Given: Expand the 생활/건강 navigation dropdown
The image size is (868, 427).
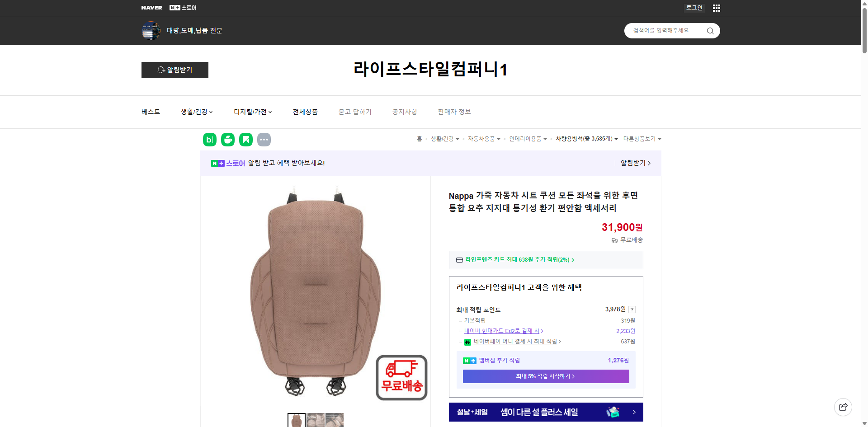Looking at the screenshot, I should pyautogui.click(x=196, y=112).
